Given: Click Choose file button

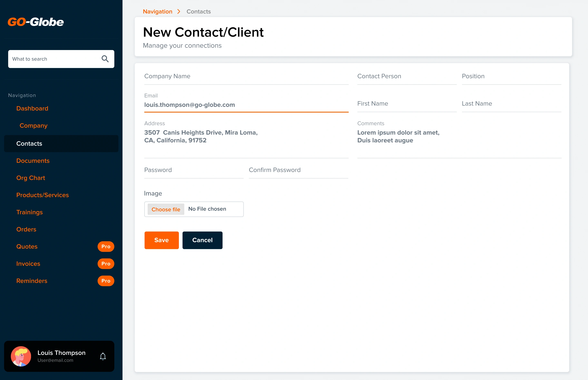Looking at the screenshot, I should pyautogui.click(x=166, y=209).
